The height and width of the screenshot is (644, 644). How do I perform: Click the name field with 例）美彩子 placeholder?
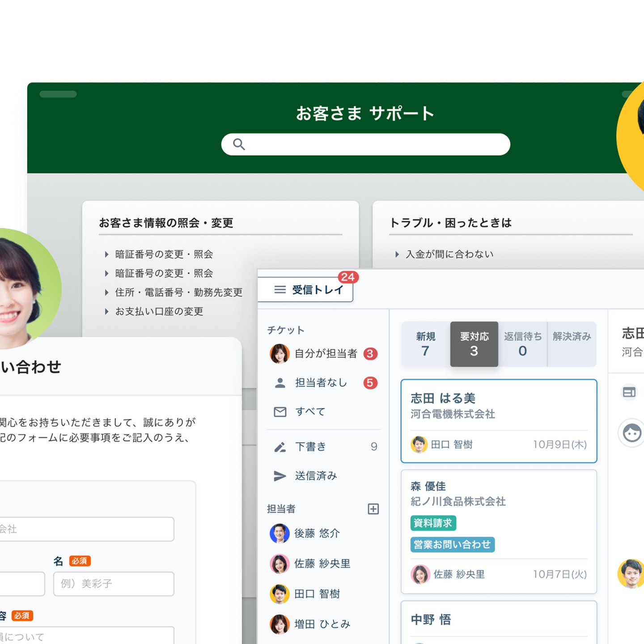(x=113, y=584)
